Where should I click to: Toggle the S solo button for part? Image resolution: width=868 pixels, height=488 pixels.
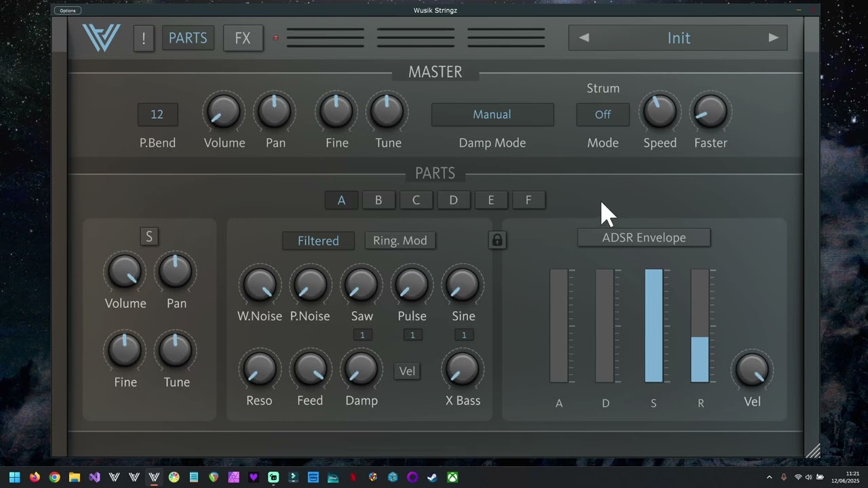pyautogui.click(x=149, y=237)
